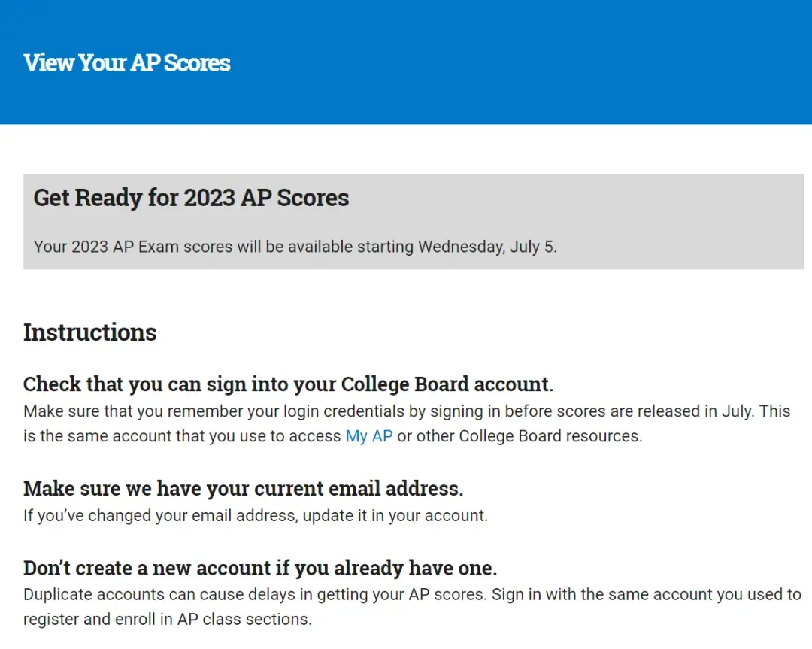This screenshot has width=812, height=649.
Task: Click the paragraph about duplicate accounts causing delays
Action: (x=412, y=607)
